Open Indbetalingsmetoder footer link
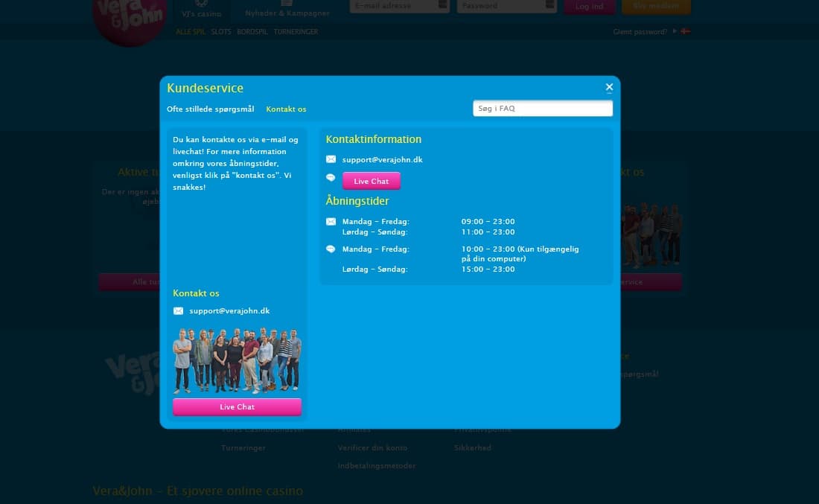Image resolution: width=819 pixels, height=504 pixels. [377, 465]
